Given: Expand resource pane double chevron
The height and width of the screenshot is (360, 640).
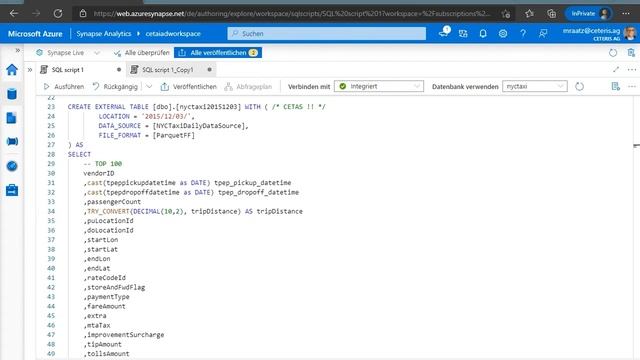Looking at the screenshot, I should pos(30,70).
